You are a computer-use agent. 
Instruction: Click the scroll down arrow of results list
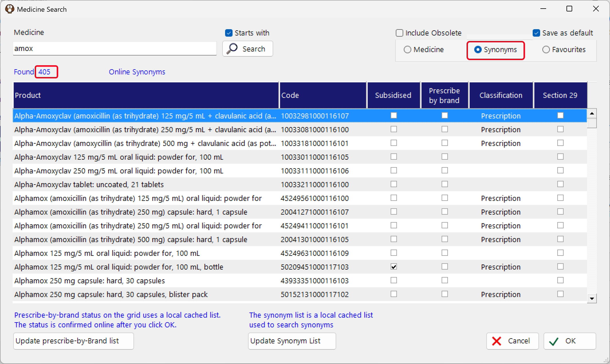click(592, 298)
